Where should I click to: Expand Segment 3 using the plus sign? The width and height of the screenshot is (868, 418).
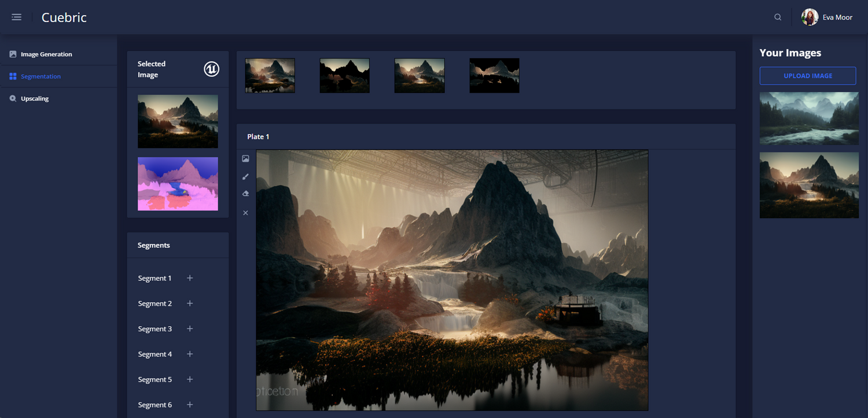[x=189, y=328]
